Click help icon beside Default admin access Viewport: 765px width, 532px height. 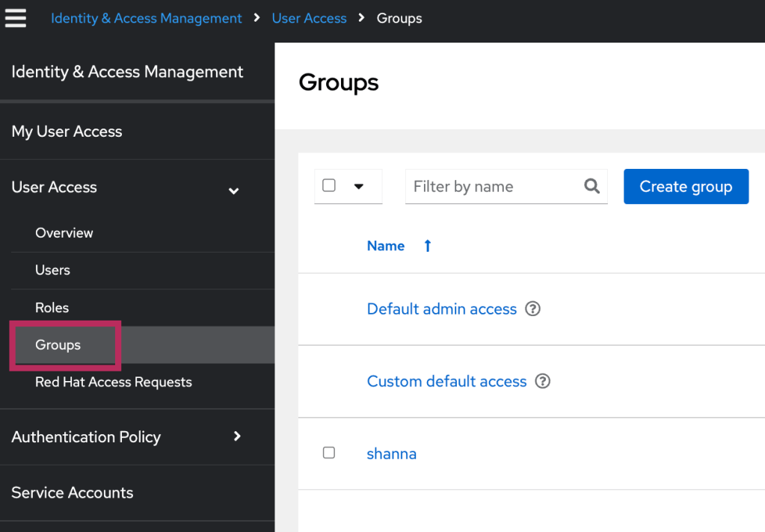[532, 309]
